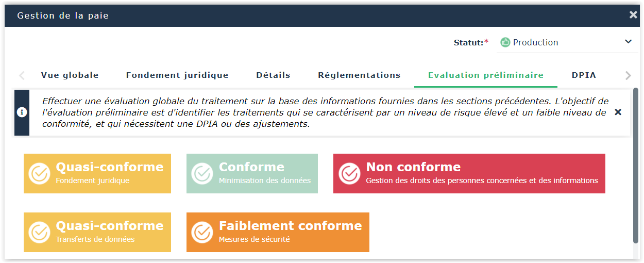Dismiss the evaluation info banner
This screenshot has width=644, height=263.
tap(618, 112)
